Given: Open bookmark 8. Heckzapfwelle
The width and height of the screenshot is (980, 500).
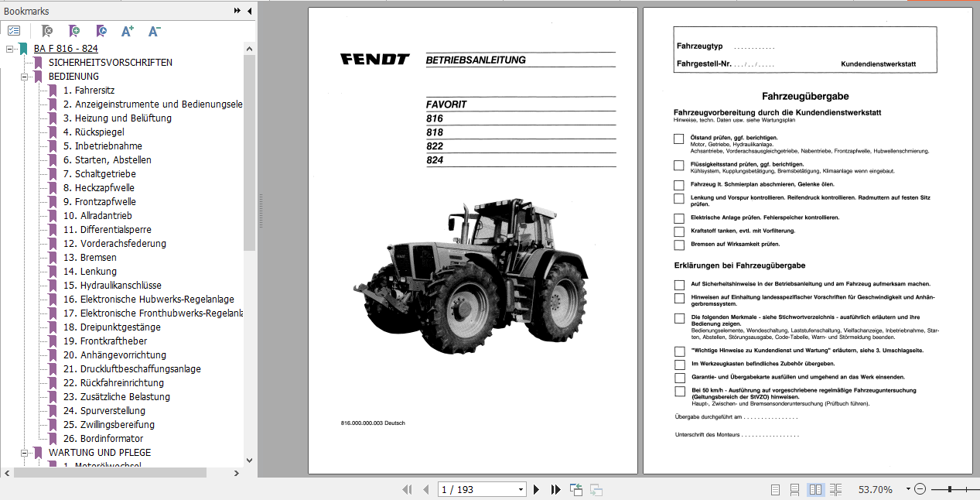Looking at the screenshot, I should (x=99, y=188).
